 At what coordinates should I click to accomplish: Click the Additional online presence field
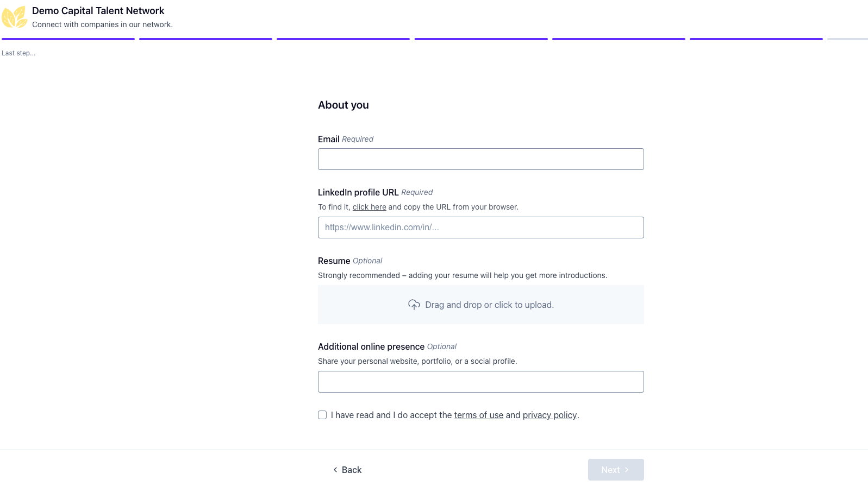pos(481,382)
